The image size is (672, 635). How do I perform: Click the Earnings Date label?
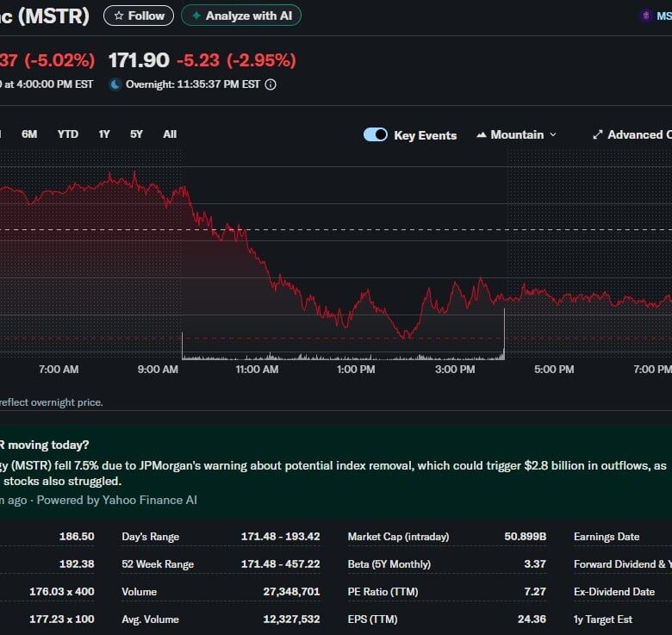tap(607, 537)
